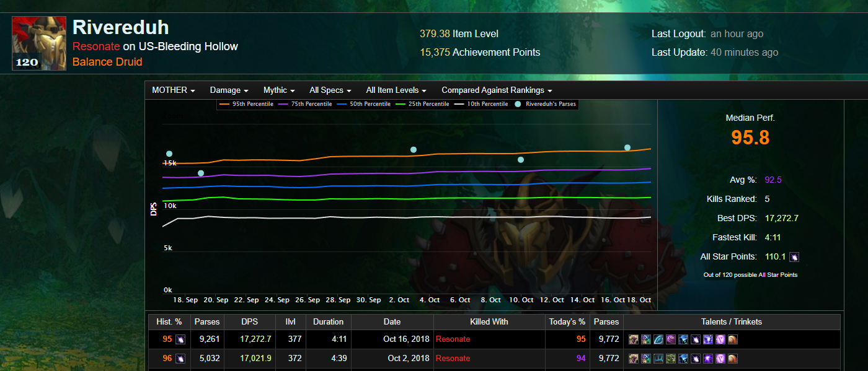Screen dimensions: 868x371
Task: Toggle Rivereduh's Parses legend series
Action: (x=546, y=104)
